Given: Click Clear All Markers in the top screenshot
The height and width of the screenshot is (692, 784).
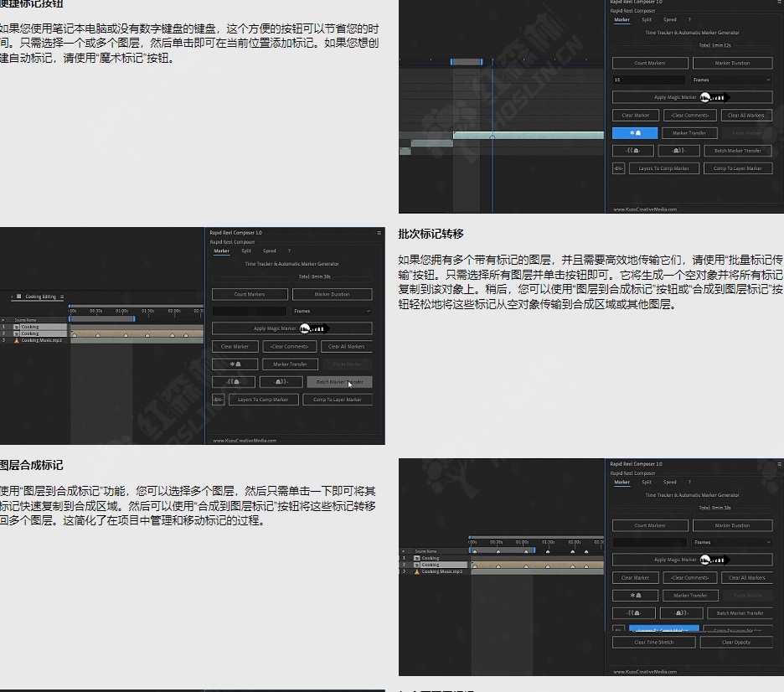Looking at the screenshot, I should [x=746, y=115].
